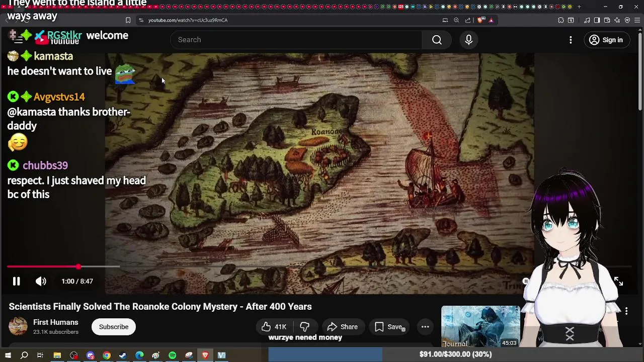The height and width of the screenshot is (362, 644).
Task: Open YouTube settings three-dot menu
Action: 571,40
